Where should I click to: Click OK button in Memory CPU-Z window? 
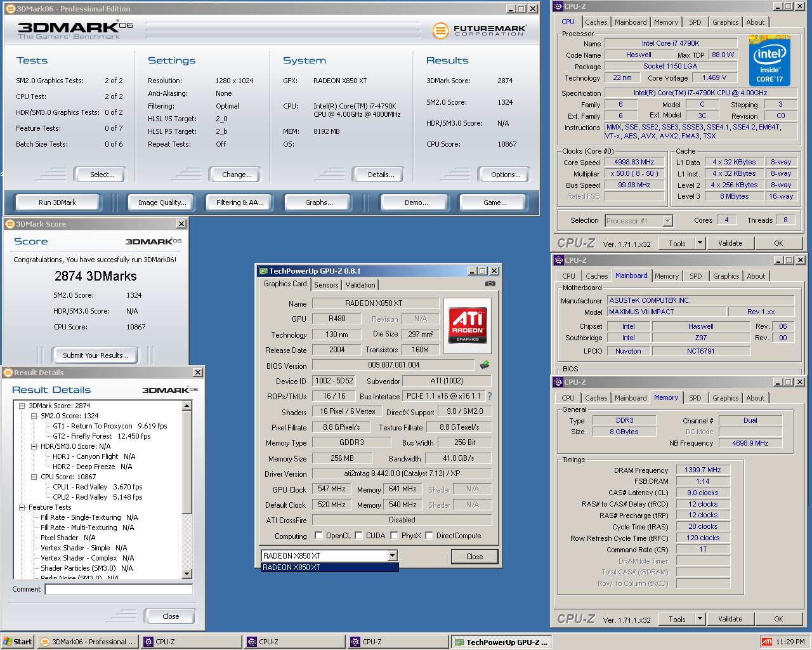778,619
